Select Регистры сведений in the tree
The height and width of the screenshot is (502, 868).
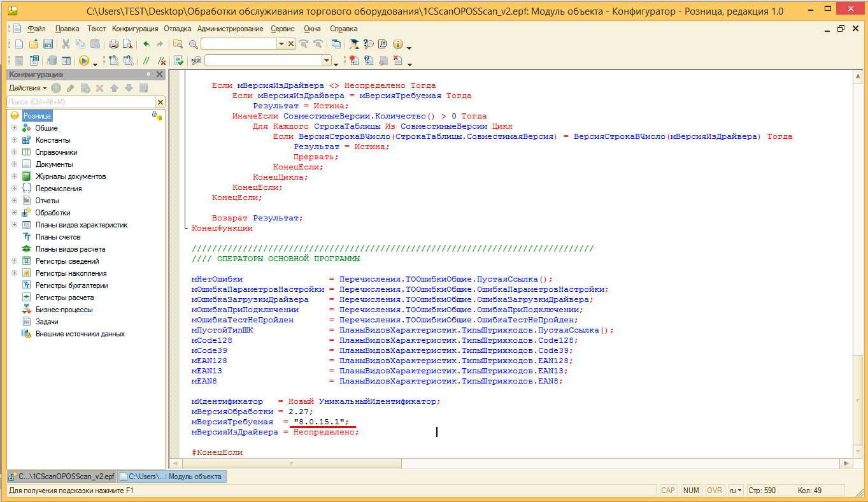click(67, 261)
